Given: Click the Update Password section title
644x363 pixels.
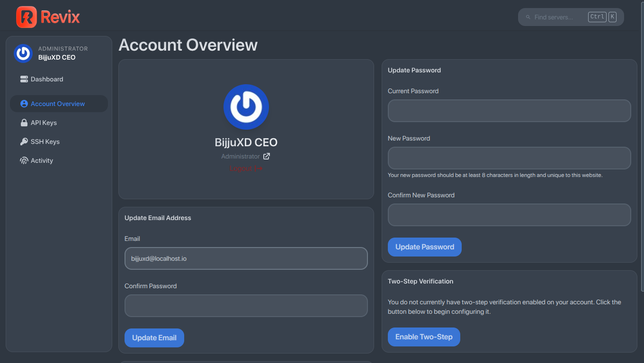Looking at the screenshot, I should click(414, 70).
